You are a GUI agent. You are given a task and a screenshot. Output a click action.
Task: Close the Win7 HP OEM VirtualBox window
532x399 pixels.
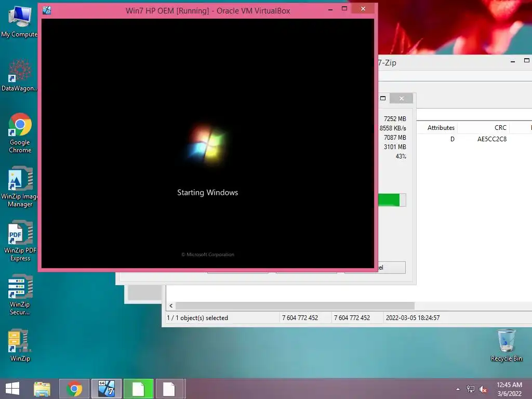coord(363,8)
